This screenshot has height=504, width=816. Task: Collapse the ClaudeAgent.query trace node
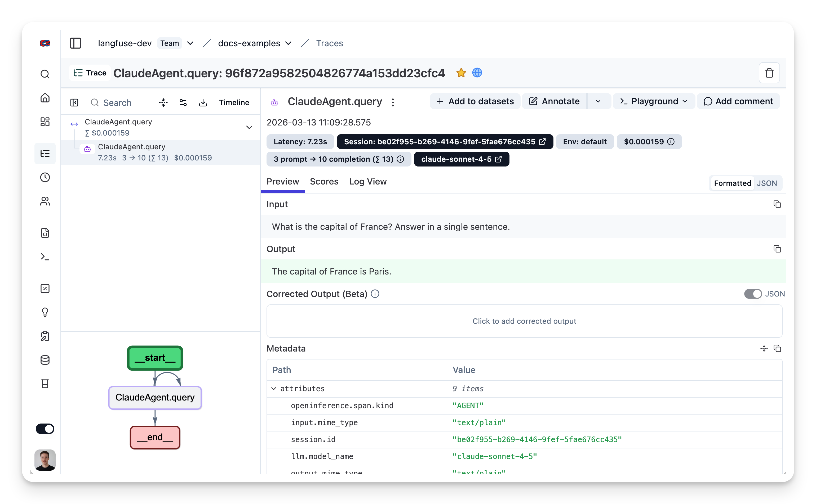[249, 127]
